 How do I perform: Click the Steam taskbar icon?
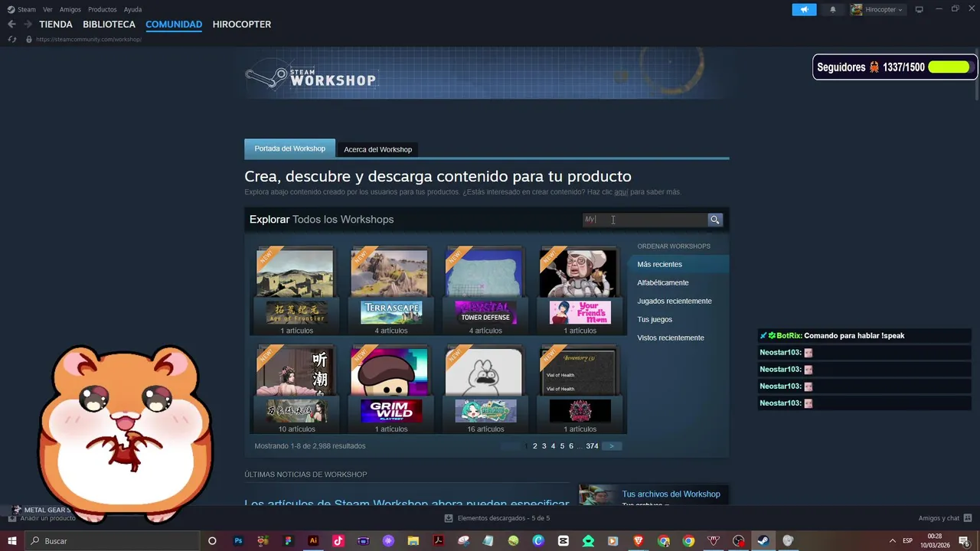[763, 541]
